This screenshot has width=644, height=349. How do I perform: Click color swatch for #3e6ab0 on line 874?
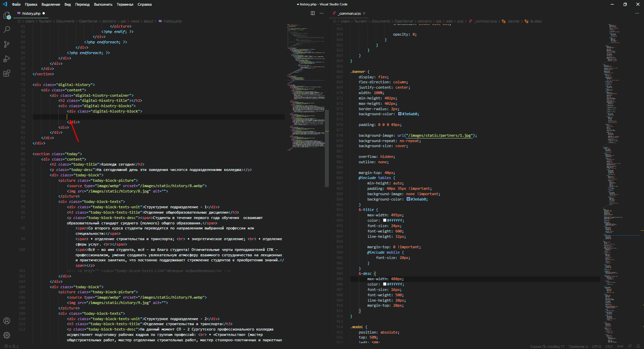[x=400, y=114]
